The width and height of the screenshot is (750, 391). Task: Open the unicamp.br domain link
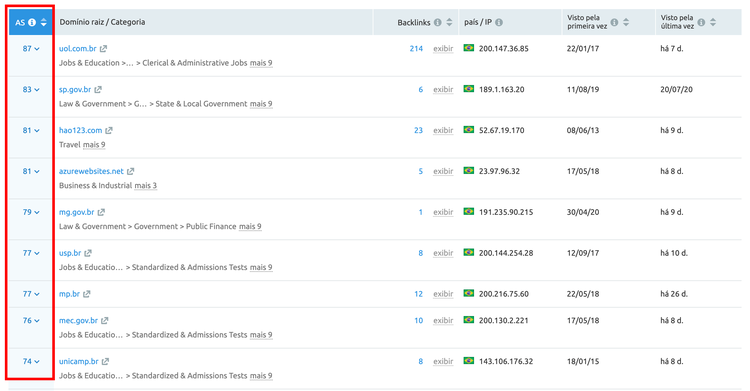[79, 361]
